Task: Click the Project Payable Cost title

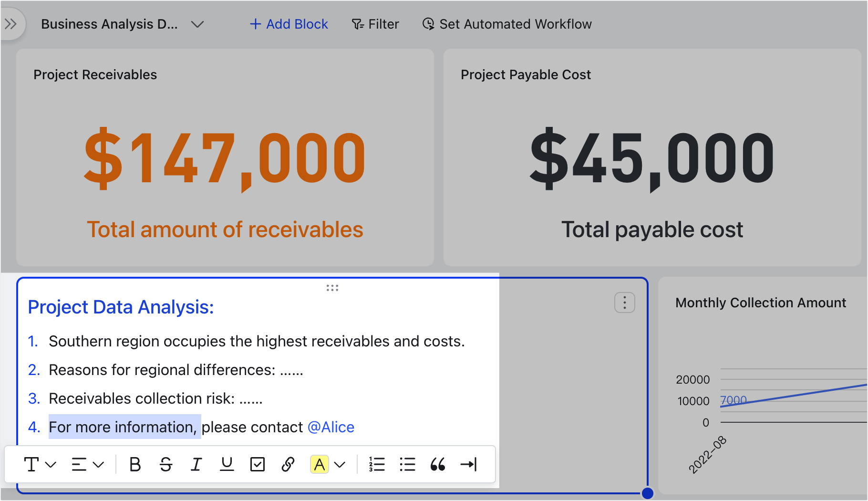Action: coord(526,75)
